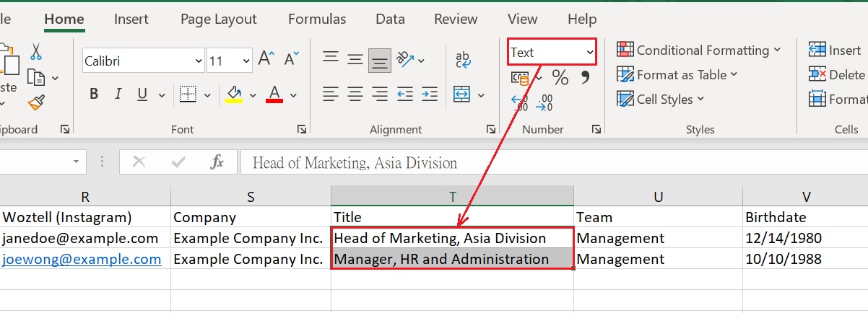Increase font size with larger A icon
868x313 pixels.
point(266,59)
